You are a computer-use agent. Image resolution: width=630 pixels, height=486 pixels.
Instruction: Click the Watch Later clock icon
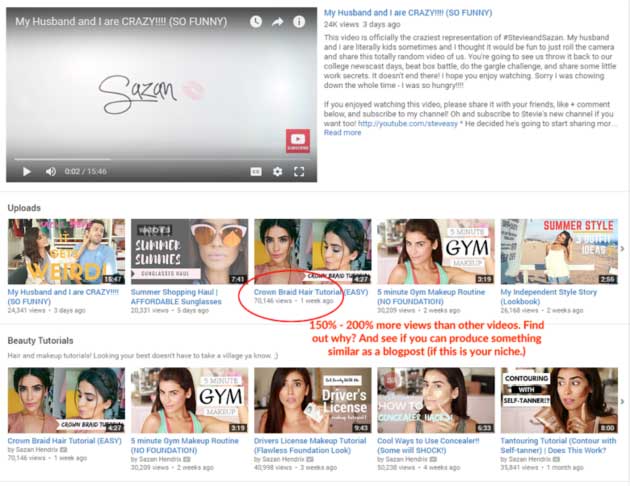256,22
